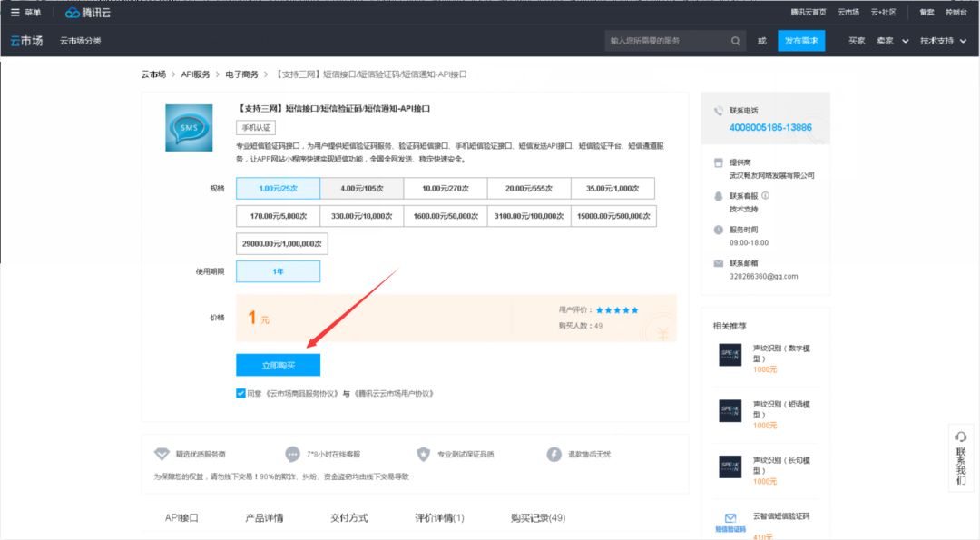Click the 发布需求 button
This screenshot has height=540, width=980.
pos(801,41)
